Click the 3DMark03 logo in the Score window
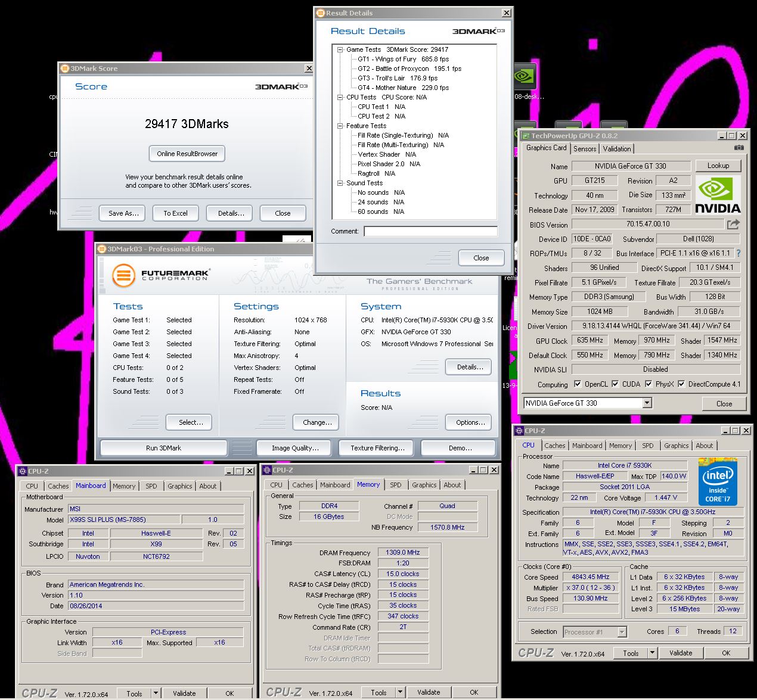This screenshot has height=700, width=757. tap(281, 86)
